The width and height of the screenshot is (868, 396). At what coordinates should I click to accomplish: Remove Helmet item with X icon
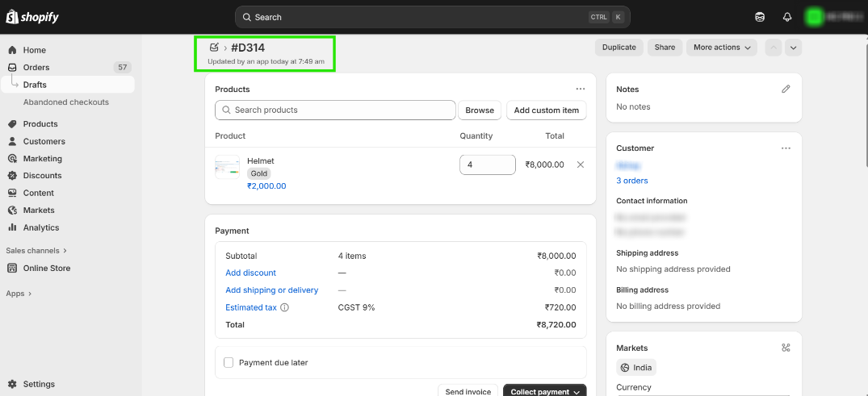[580, 165]
